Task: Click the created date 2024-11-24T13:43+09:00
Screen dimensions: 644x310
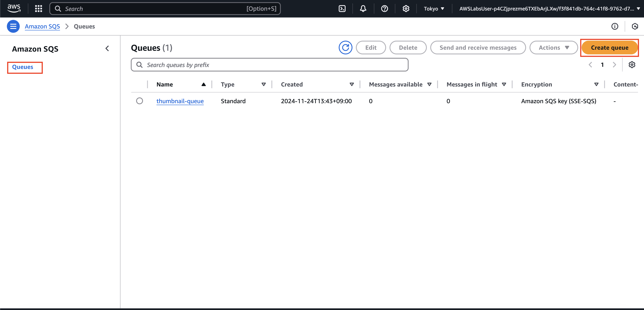Action: click(x=316, y=101)
